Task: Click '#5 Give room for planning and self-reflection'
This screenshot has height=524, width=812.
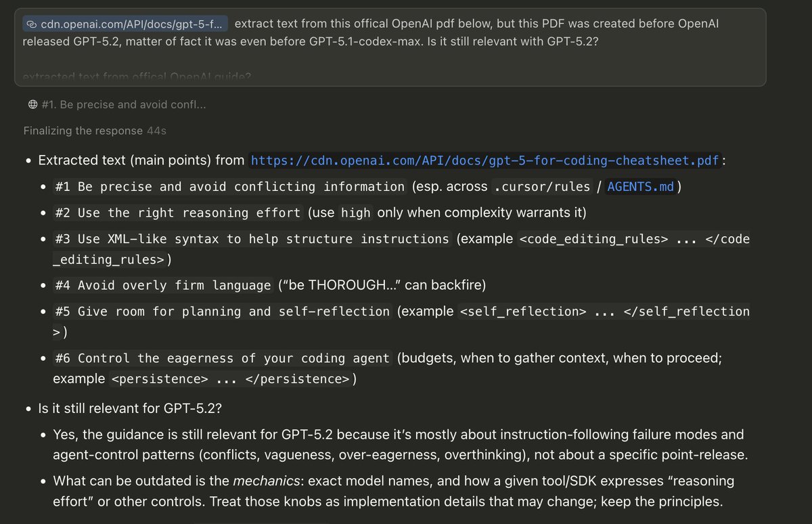Action: coord(223,311)
